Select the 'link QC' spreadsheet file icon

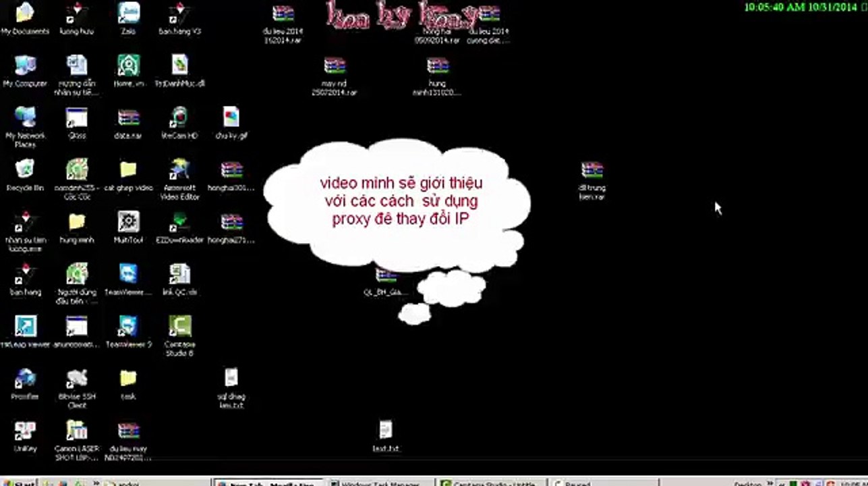point(180,279)
